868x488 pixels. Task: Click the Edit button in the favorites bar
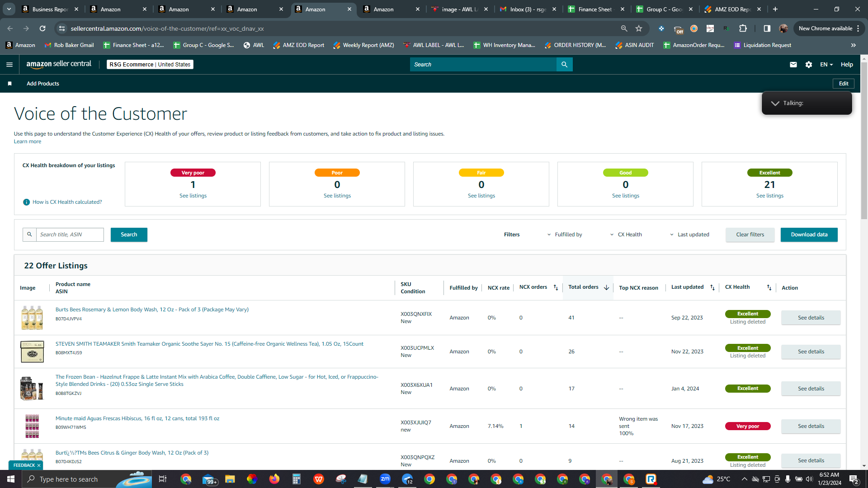(x=844, y=84)
